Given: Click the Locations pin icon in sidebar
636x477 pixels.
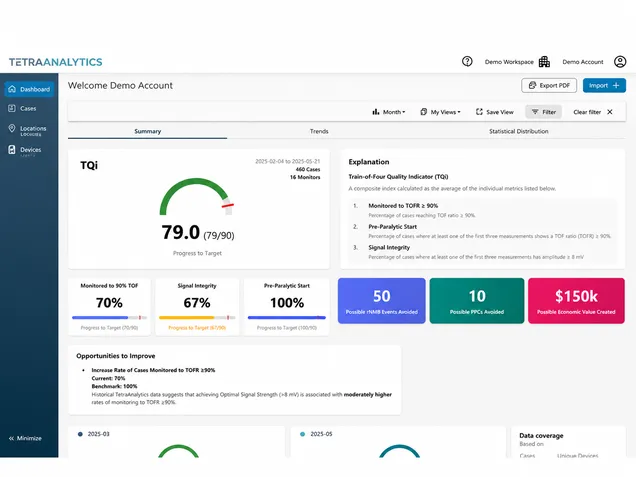Looking at the screenshot, I should [x=12, y=128].
